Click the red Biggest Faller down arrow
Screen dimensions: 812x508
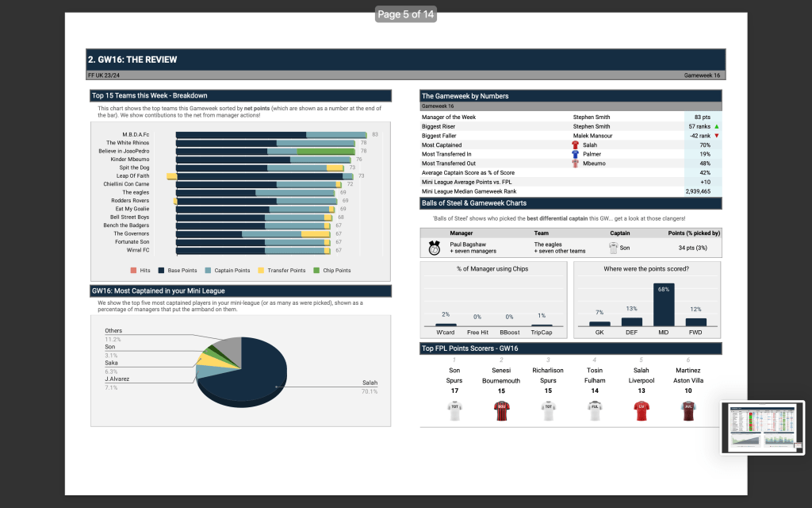point(717,136)
